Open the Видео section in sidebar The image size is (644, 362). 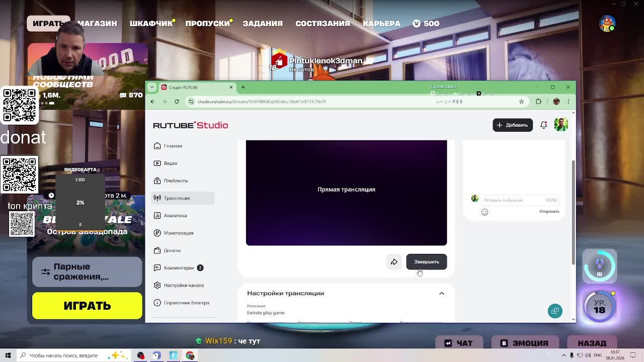(x=183, y=163)
